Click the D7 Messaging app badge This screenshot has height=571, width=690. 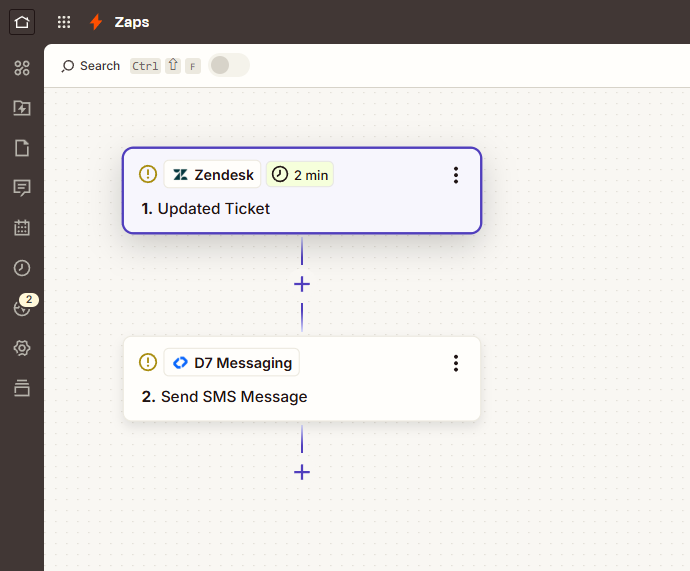click(231, 362)
